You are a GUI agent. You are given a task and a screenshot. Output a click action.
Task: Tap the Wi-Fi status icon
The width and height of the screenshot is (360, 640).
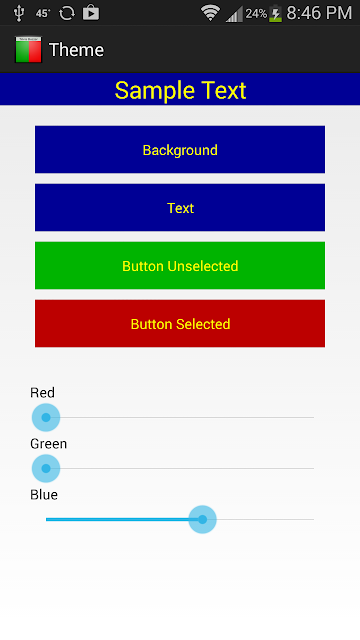tap(211, 13)
